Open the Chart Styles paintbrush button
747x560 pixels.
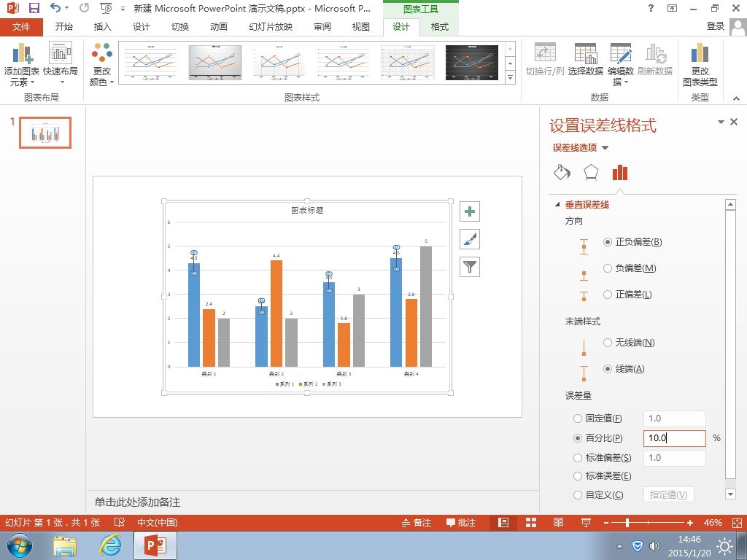(470, 239)
